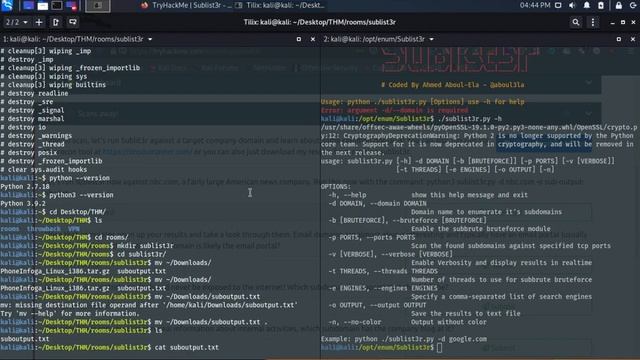This screenshot has height=360, width=640.
Task: Open the Tilix three-dots main menu
Action: point(593,22)
